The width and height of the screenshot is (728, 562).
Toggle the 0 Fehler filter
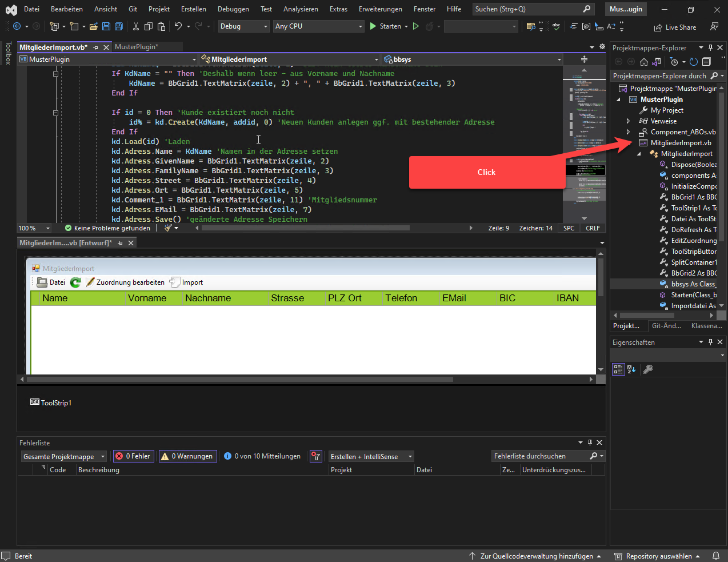point(133,456)
